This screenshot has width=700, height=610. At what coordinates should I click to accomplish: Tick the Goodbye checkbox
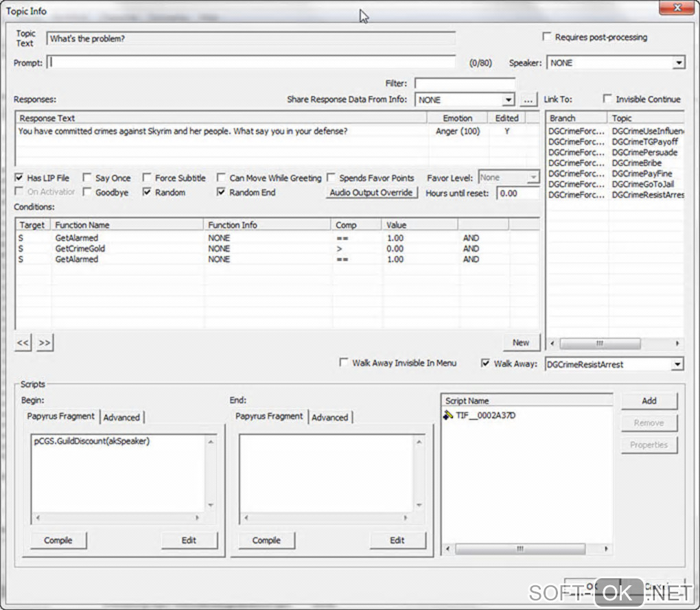pos(87,192)
